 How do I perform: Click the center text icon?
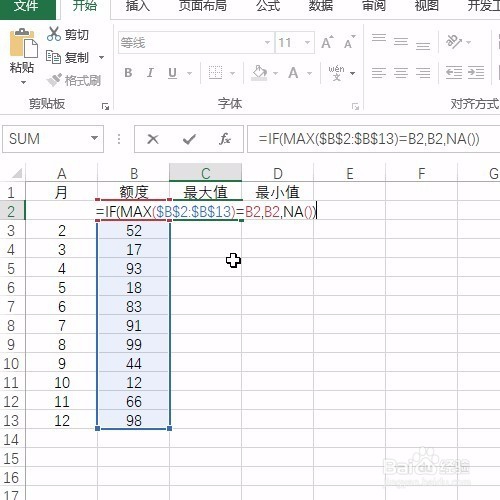(401, 73)
